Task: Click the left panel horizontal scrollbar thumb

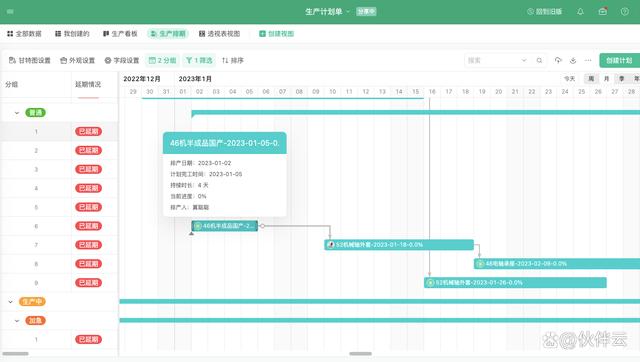Action: click(x=16, y=353)
